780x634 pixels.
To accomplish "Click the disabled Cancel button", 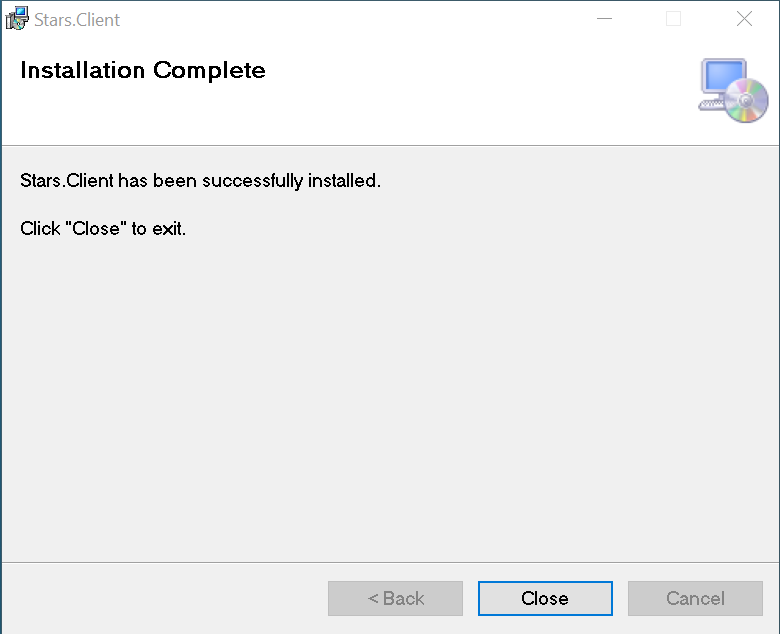I will point(695,598).
